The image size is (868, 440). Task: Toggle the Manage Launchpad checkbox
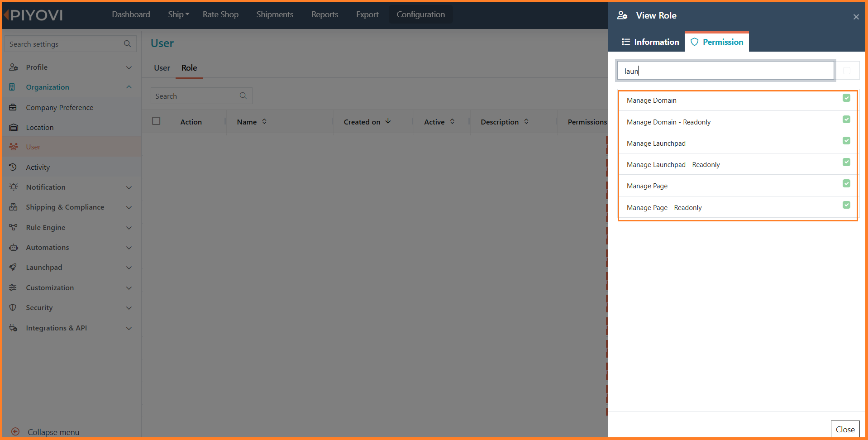(x=846, y=141)
